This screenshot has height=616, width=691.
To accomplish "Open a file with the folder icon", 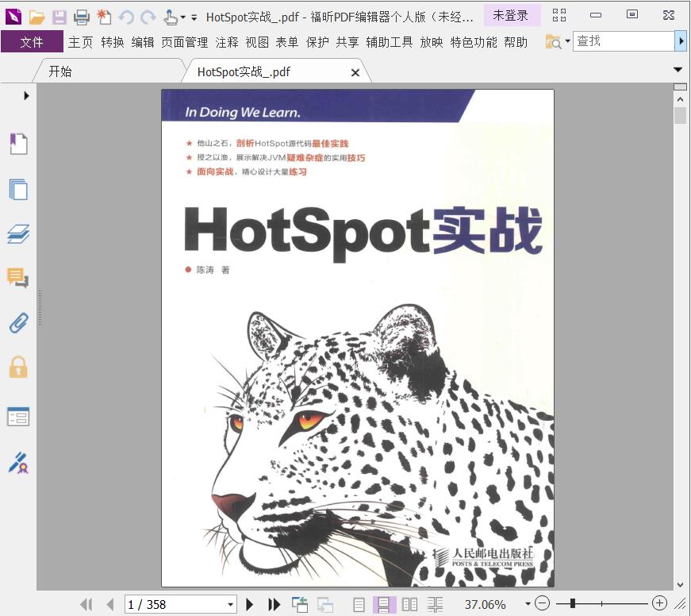I will point(37,17).
